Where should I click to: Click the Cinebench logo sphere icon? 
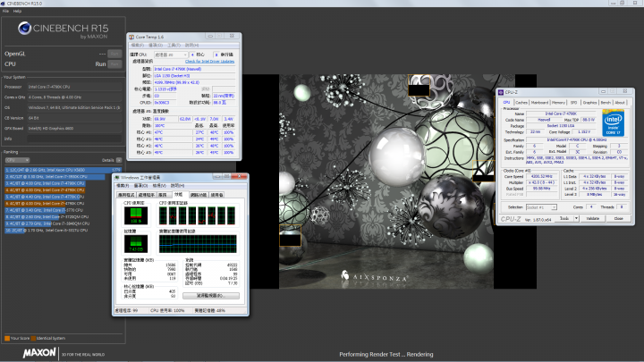pyautogui.click(x=25, y=28)
